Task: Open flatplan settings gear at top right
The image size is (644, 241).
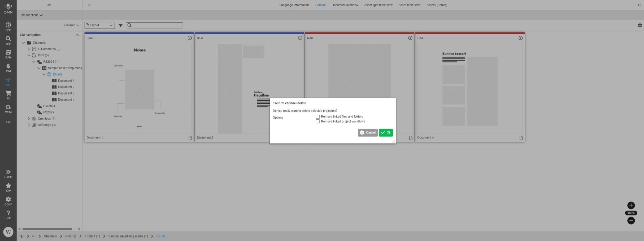Action: (x=640, y=25)
